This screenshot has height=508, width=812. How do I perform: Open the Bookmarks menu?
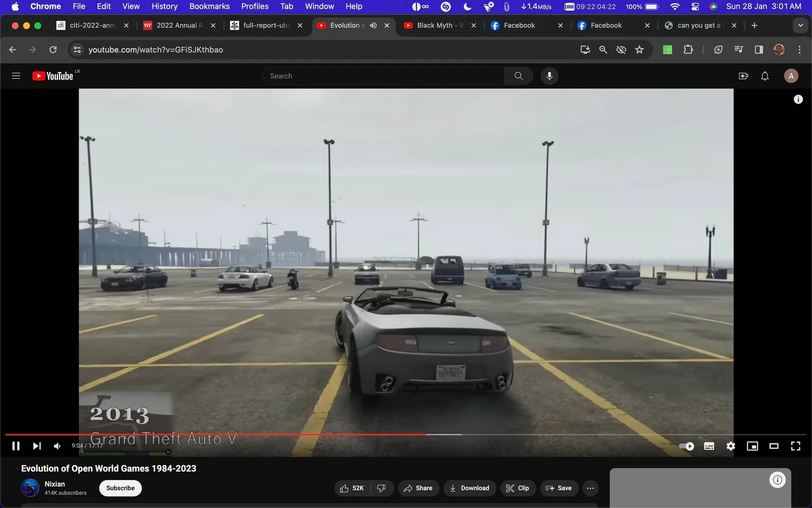tap(209, 6)
